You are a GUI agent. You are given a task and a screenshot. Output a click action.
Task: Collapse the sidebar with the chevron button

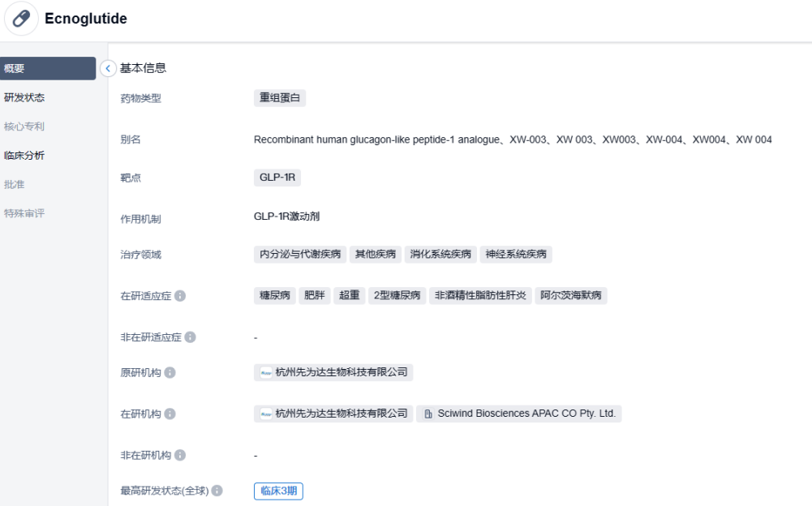tap(108, 69)
